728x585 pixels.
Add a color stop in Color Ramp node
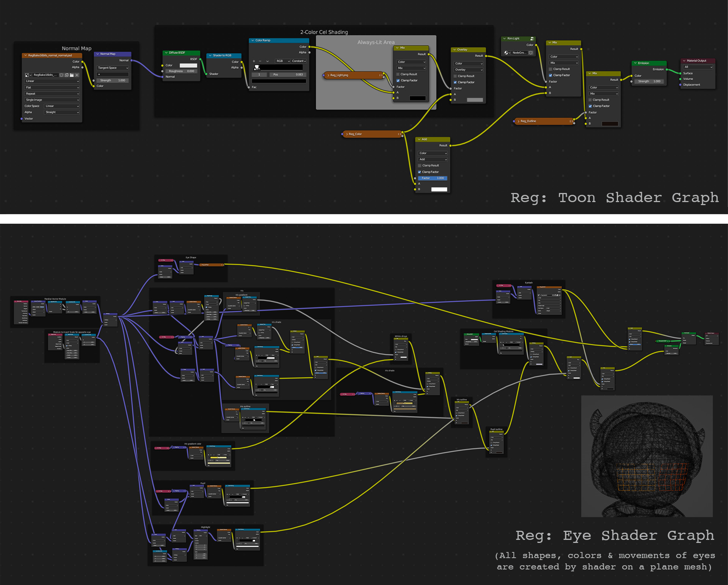point(254,61)
